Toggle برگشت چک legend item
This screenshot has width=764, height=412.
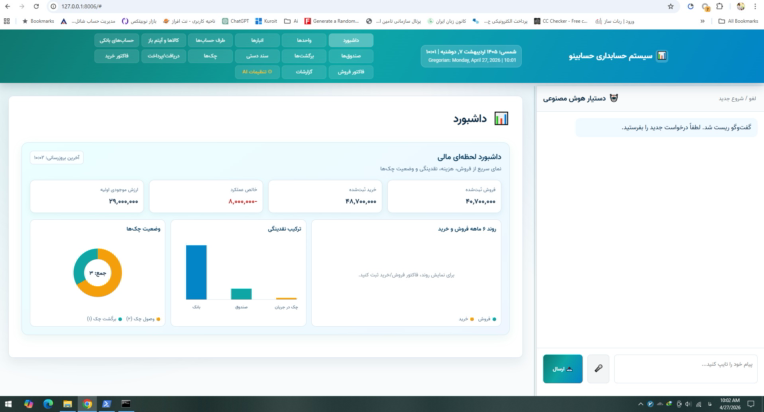(104, 319)
